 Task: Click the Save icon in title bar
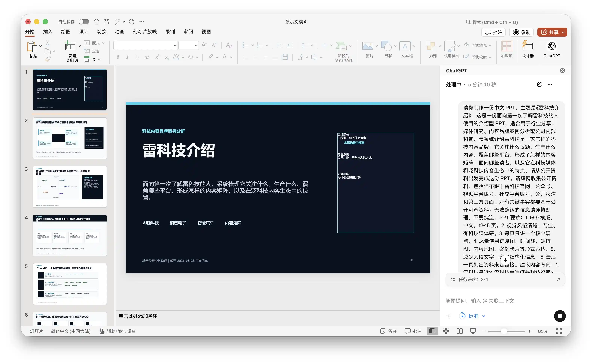tap(106, 22)
